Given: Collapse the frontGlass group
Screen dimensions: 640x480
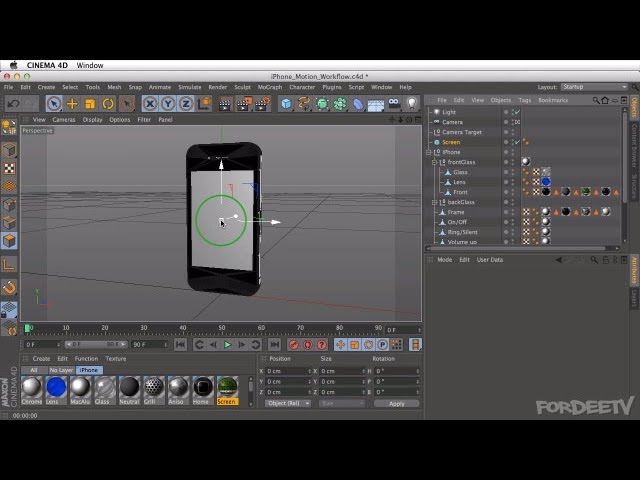Looking at the screenshot, I should coord(434,162).
